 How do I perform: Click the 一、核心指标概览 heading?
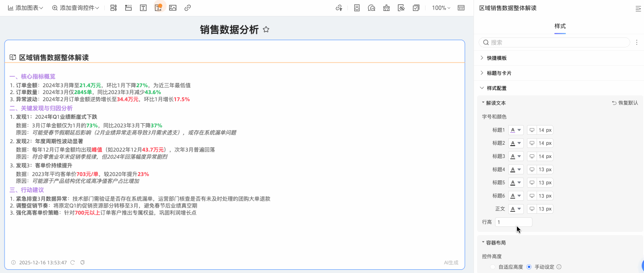[x=32, y=76]
